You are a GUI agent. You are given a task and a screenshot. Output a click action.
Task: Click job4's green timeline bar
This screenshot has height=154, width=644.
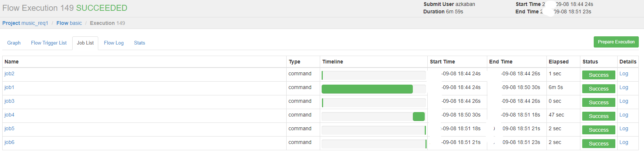pyautogui.click(x=419, y=117)
